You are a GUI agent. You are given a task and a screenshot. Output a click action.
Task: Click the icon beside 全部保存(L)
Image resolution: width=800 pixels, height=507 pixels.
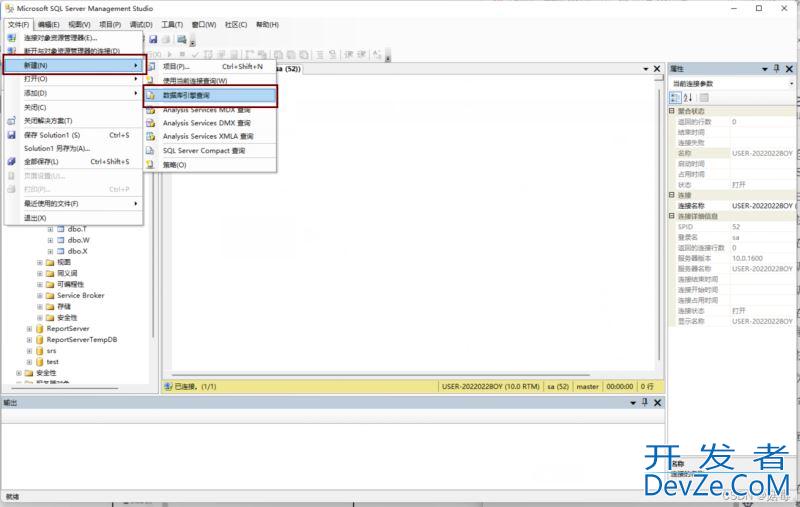click(x=12, y=162)
